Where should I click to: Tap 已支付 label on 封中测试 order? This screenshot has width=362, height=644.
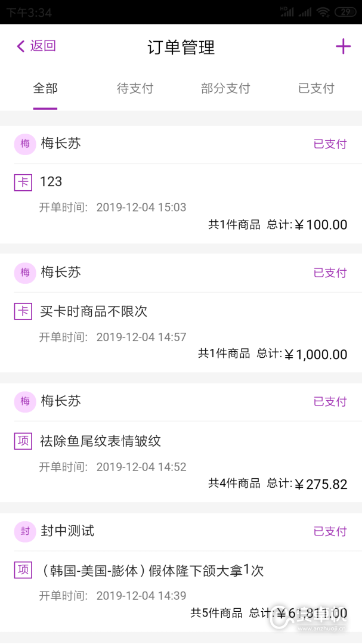click(330, 531)
